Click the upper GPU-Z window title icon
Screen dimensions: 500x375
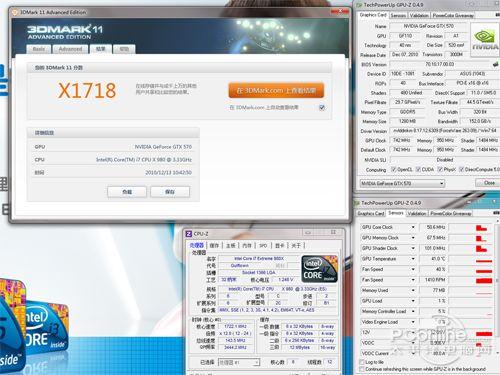[359, 5]
